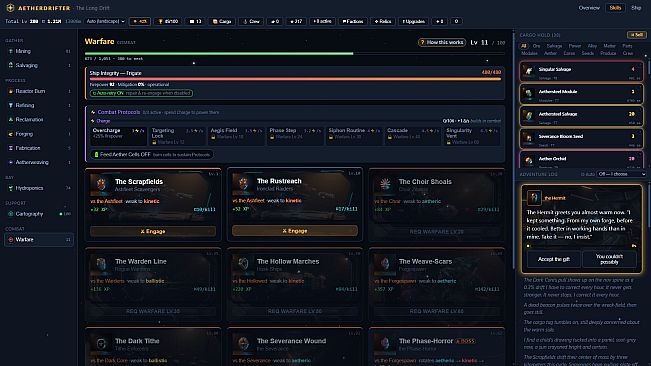Click The Choir Shoals emblem icon
The image size is (651, 366).
tap(385, 184)
